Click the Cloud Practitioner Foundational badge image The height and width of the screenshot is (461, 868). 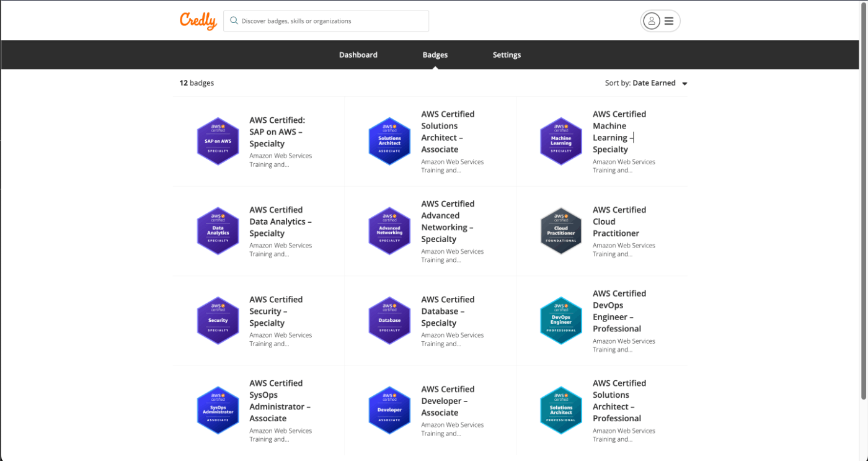coord(561,231)
